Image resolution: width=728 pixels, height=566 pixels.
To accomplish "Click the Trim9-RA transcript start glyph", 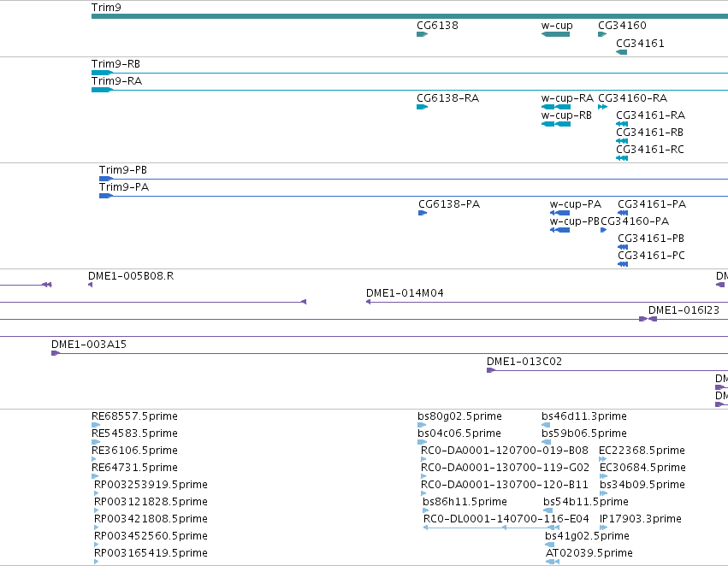I will 102,90.
